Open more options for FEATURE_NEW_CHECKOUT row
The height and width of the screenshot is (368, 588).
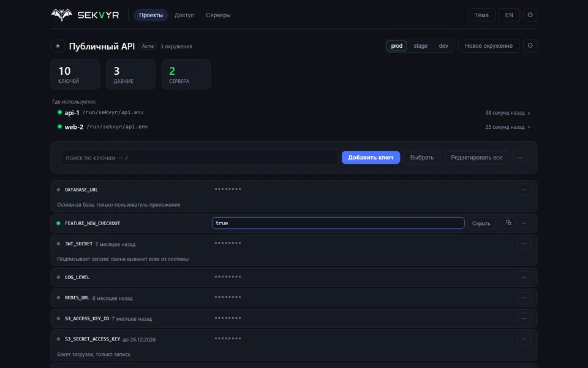(x=524, y=223)
